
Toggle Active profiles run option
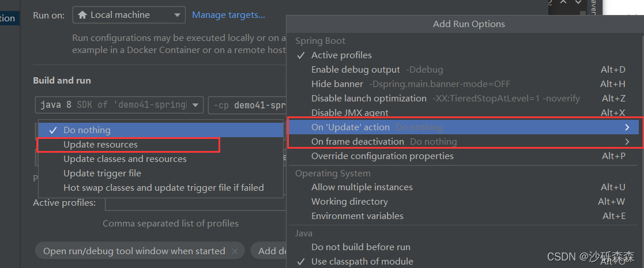point(463,55)
